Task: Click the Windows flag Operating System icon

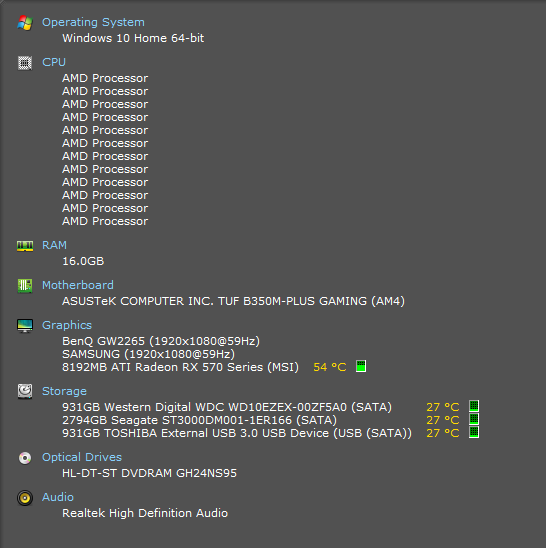Action: pos(25,23)
